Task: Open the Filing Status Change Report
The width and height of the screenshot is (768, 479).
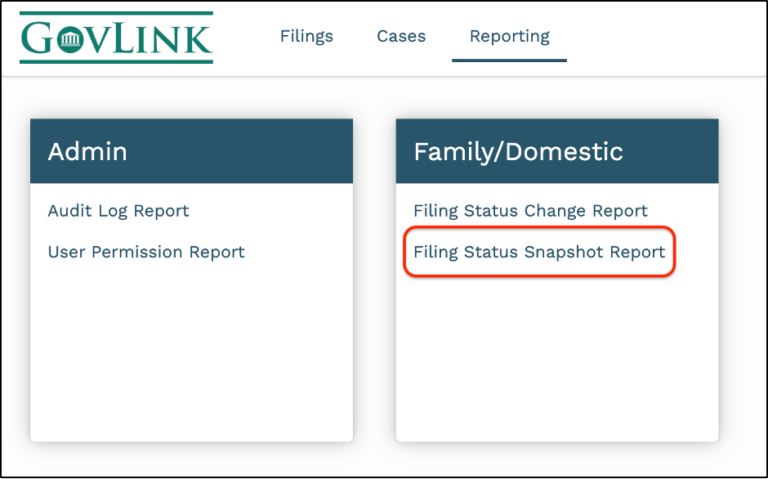Action: click(530, 211)
